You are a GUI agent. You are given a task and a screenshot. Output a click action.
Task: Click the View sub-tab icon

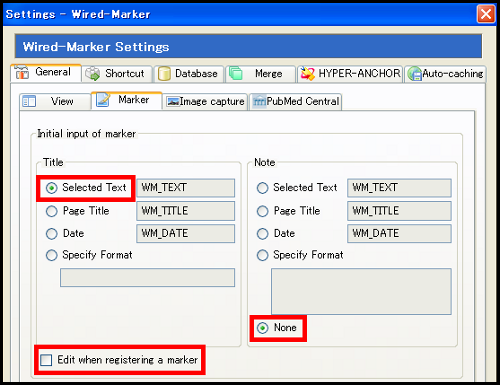point(29,101)
